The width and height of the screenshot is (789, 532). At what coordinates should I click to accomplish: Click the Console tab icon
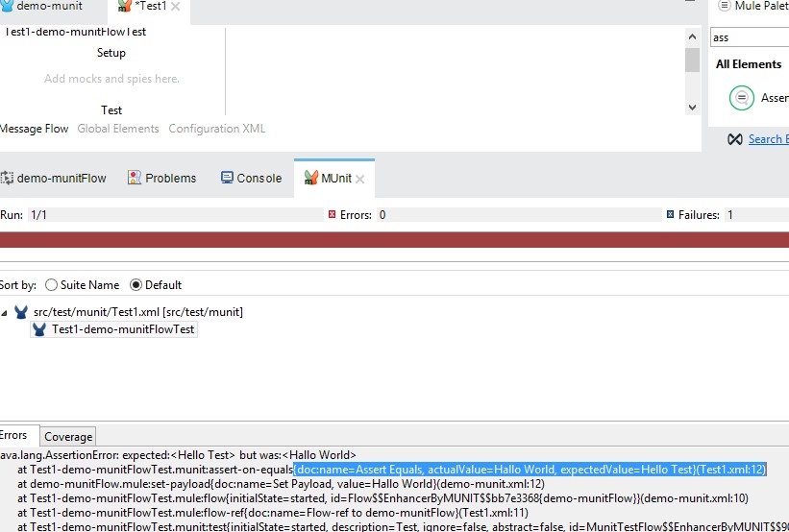227,178
